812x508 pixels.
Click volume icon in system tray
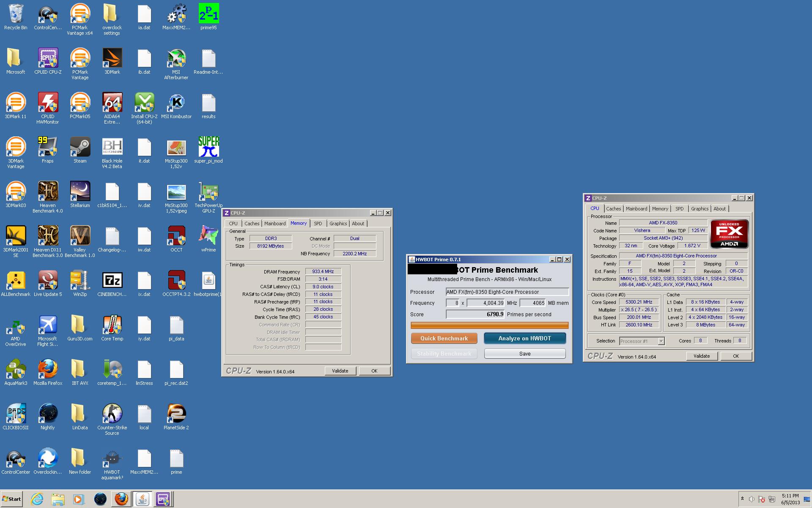point(752,499)
